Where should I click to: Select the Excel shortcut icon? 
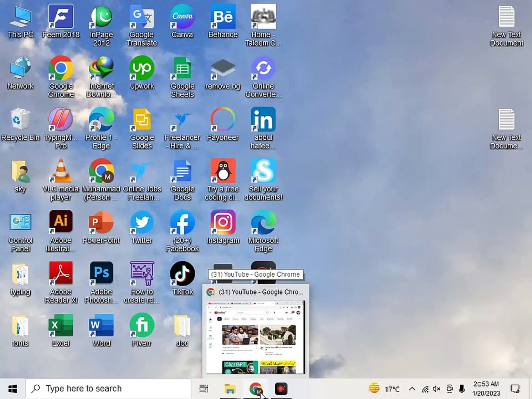tap(61, 330)
